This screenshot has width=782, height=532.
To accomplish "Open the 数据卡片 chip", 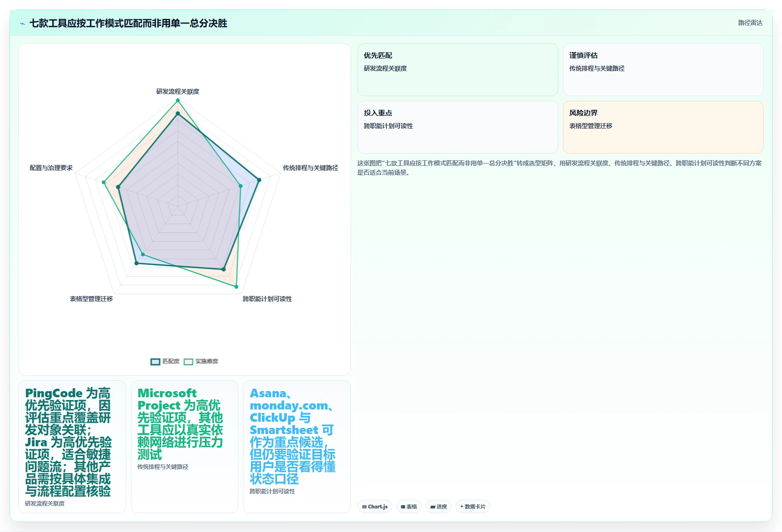I will (473, 507).
